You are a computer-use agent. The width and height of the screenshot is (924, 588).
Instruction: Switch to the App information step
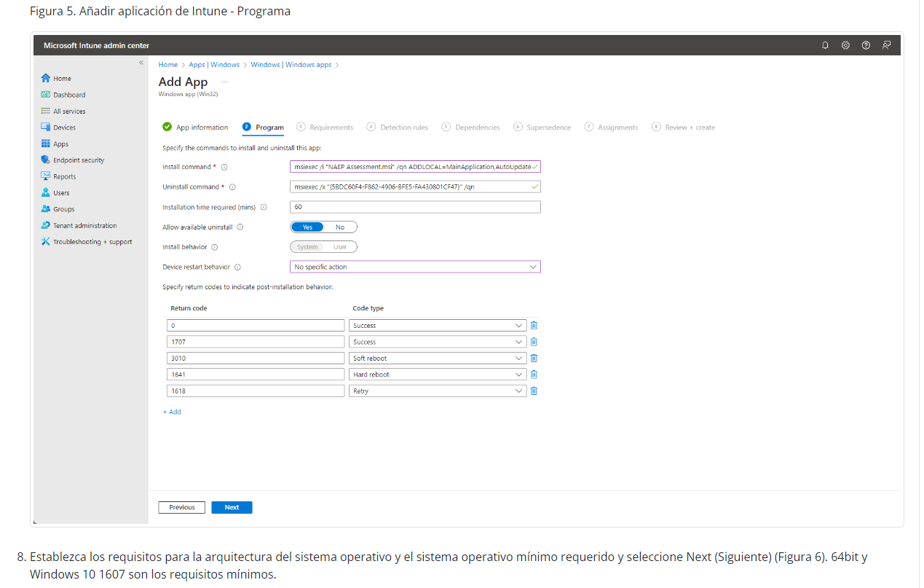(202, 128)
